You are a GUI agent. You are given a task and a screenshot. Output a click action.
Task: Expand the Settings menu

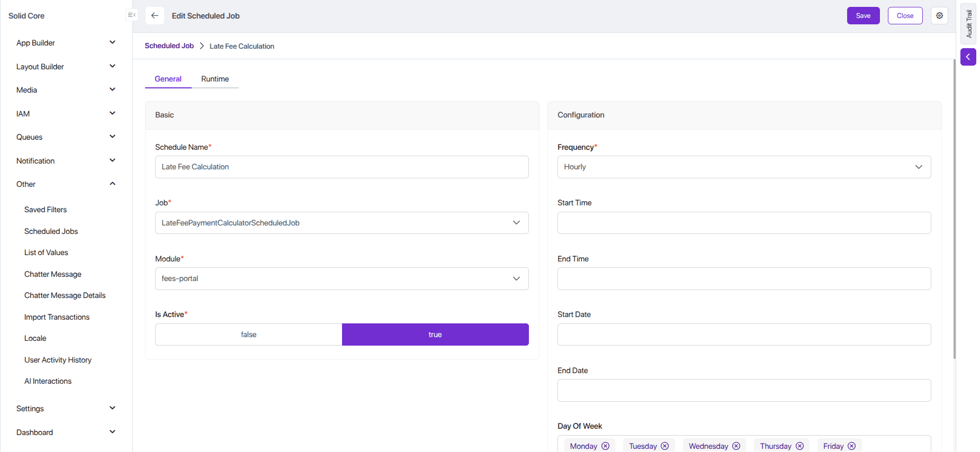click(66, 409)
